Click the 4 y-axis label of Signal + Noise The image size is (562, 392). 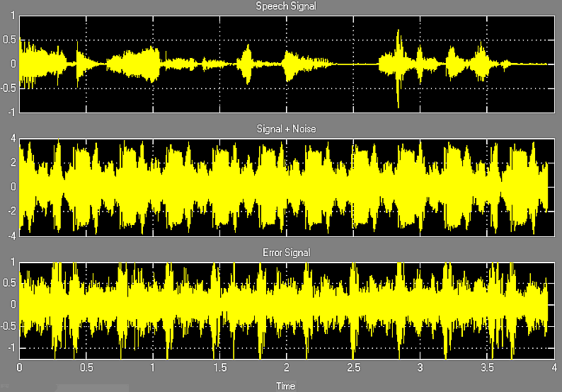click(11, 139)
